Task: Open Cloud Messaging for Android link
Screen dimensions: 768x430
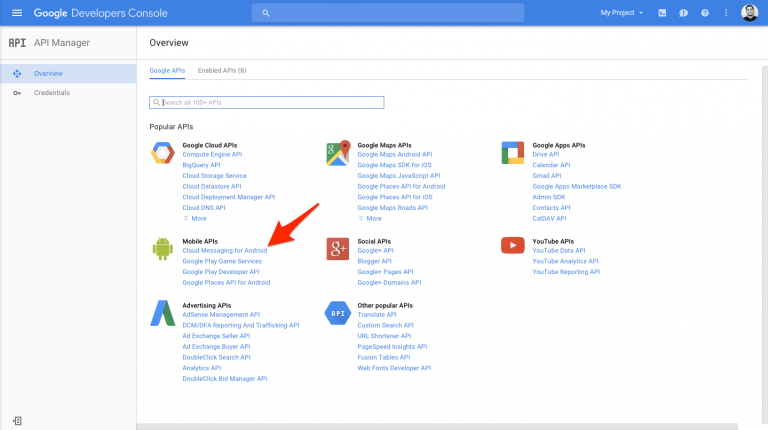Action: [x=225, y=250]
